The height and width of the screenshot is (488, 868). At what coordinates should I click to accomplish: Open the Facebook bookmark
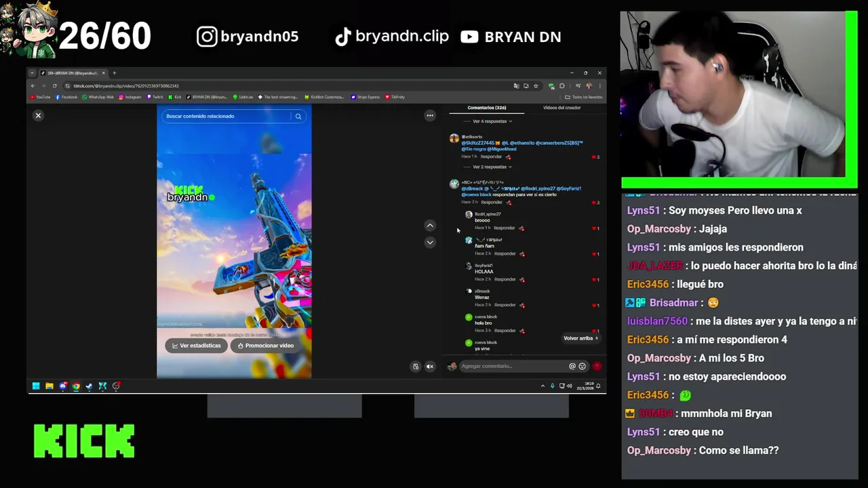pos(66,97)
